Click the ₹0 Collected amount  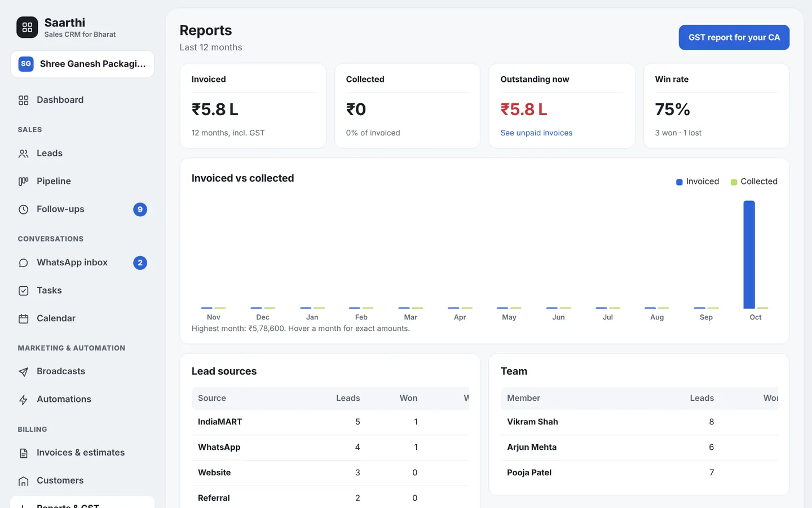356,109
